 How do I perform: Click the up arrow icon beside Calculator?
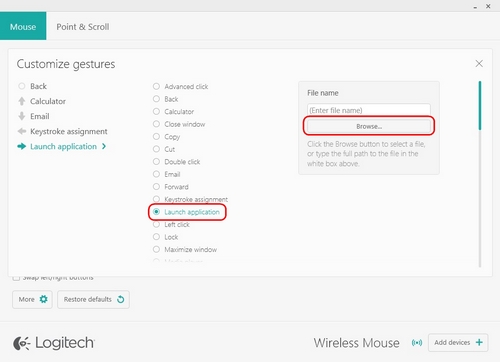(22, 101)
